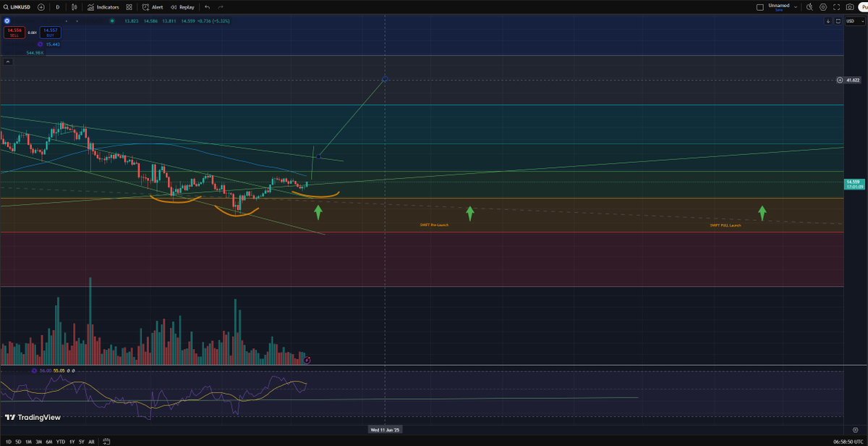
Task: Start bar Replay mode
Action: click(x=182, y=7)
